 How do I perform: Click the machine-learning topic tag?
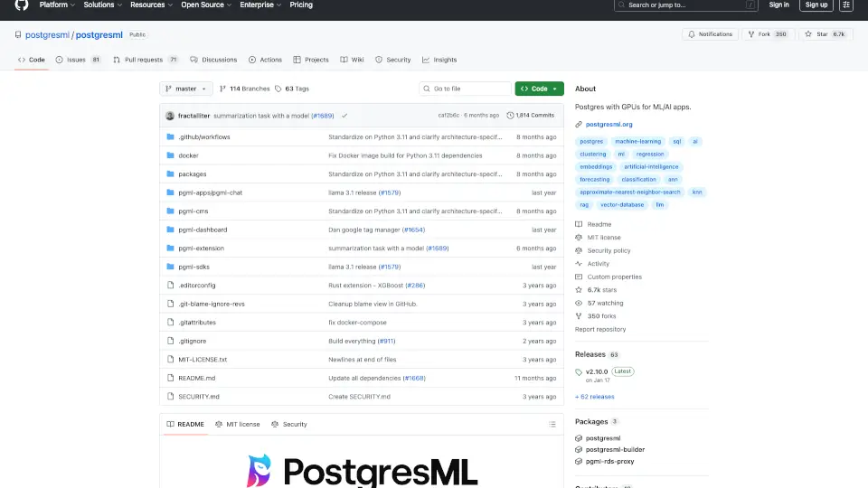[x=637, y=142]
